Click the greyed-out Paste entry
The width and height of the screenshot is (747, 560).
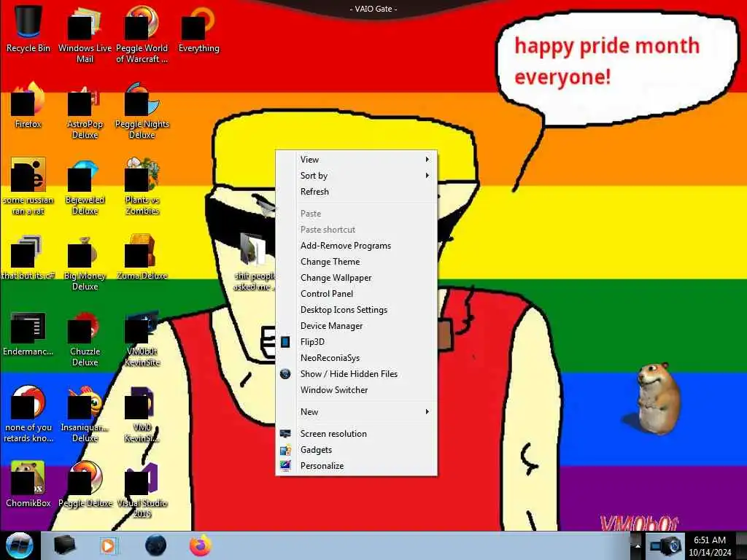(x=356, y=214)
